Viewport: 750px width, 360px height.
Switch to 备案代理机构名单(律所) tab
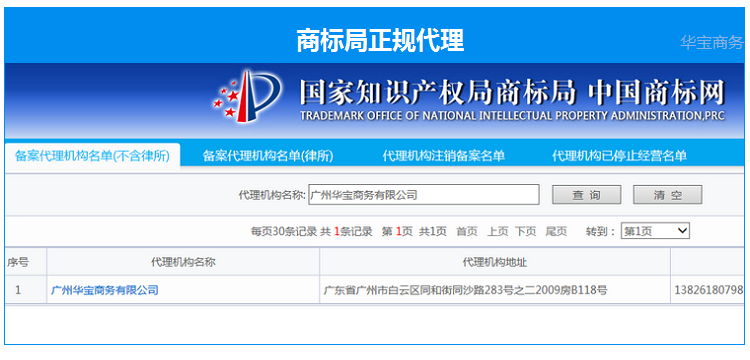click(268, 156)
